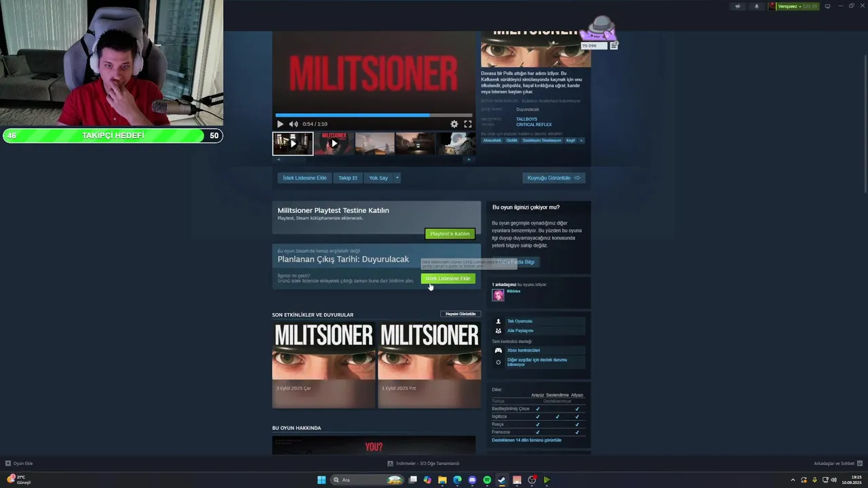Switch to Big Picture mode icon
This screenshot has height=488, width=868.
pos(827,6)
